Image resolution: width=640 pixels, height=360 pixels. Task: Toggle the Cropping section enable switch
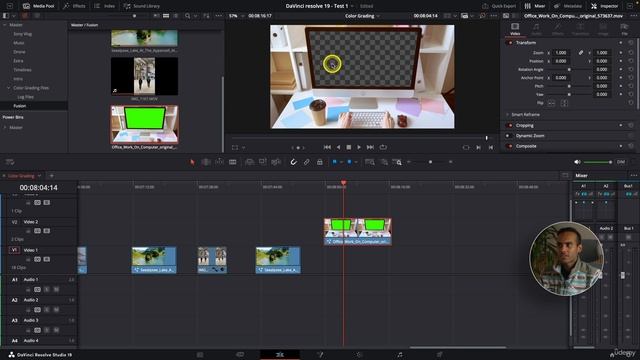509,125
